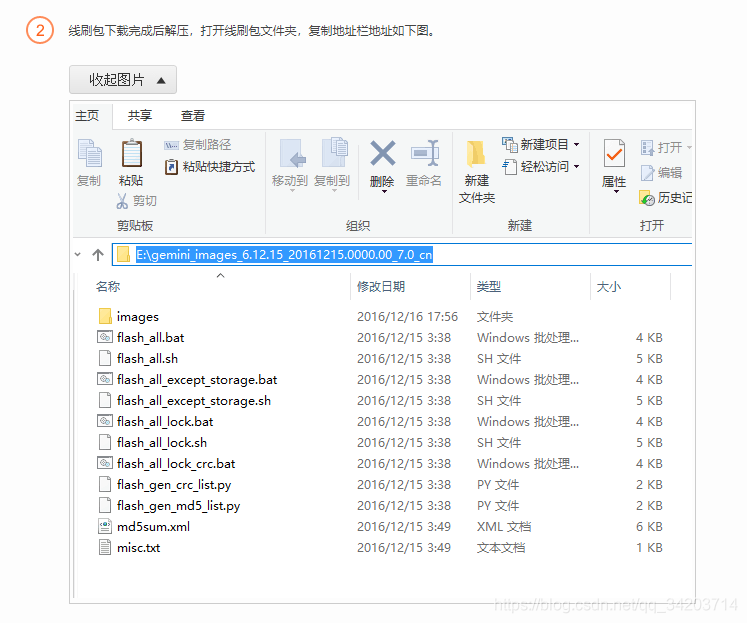
Task: Click the Copy icon in ribbon
Action: coord(90,153)
